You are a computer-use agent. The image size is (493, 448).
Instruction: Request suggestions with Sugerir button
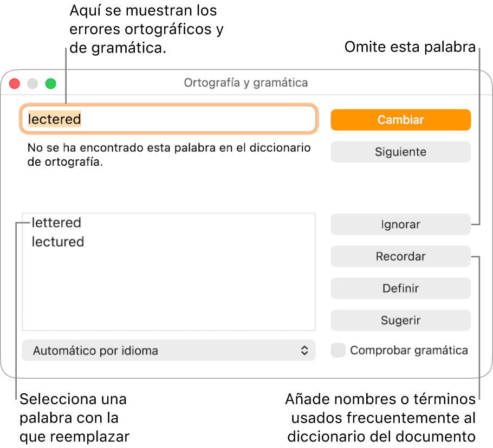[400, 320]
